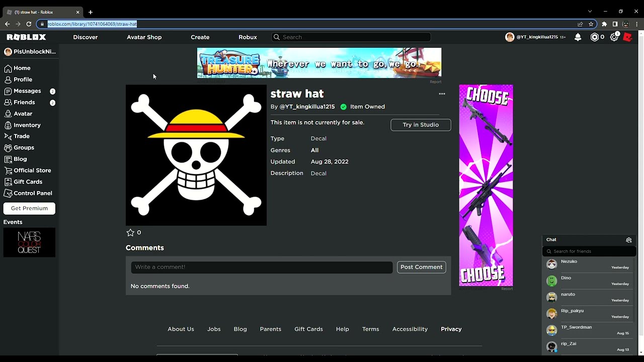Click the red Roblox Studio icon in the navbar

(x=627, y=37)
